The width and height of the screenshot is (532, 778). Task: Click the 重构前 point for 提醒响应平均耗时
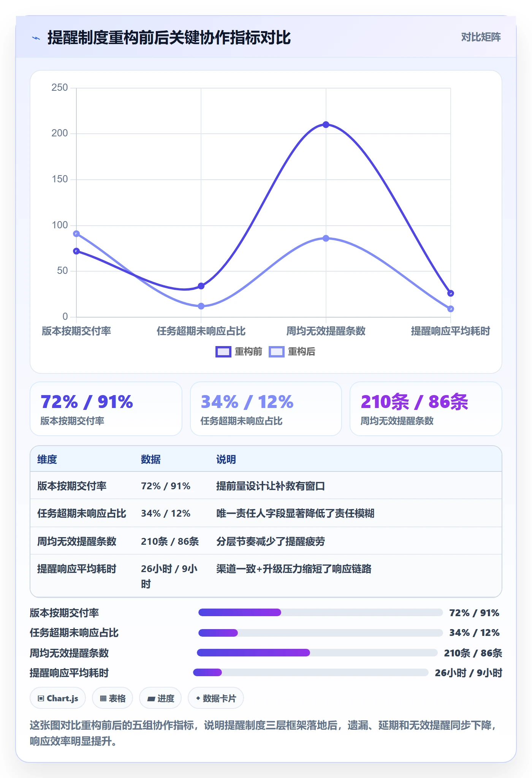pos(450,293)
